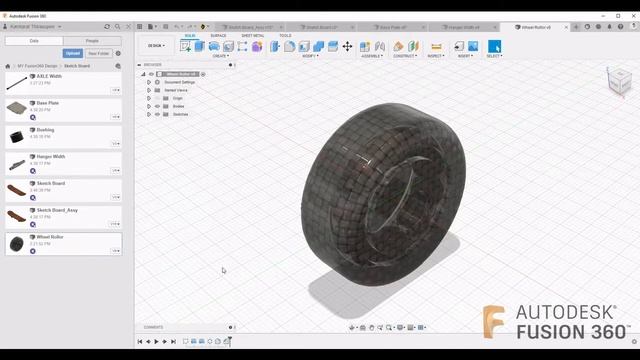Viewport: 640px width, 360px height.
Task: Select the Shell tool icon
Action: [304, 46]
